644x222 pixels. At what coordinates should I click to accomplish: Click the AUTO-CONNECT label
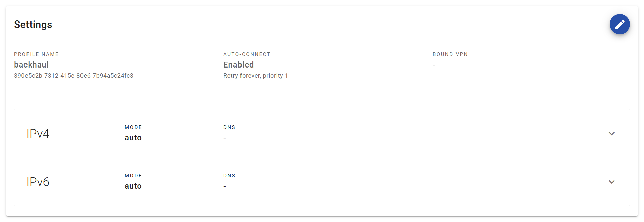(247, 54)
